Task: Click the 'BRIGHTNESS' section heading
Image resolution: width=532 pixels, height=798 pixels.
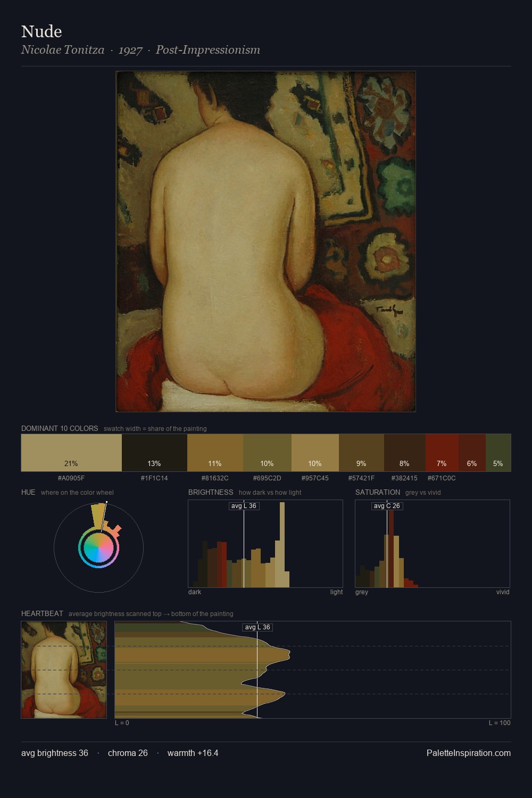Action: (x=211, y=492)
